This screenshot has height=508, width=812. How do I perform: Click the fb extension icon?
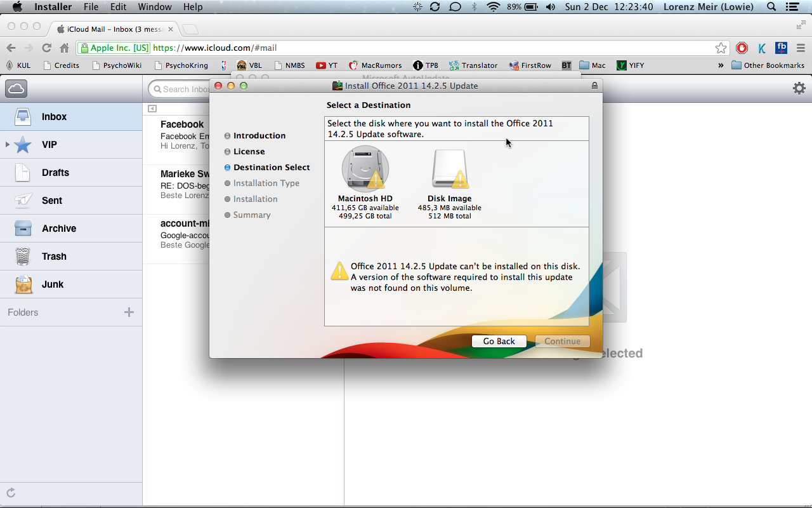pos(781,48)
